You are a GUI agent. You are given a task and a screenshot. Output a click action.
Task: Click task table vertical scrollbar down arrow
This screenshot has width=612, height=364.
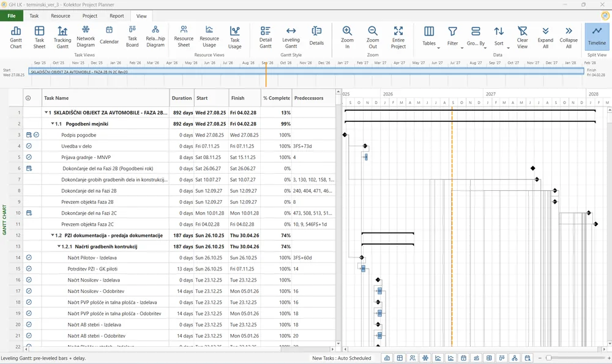[x=338, y=344]
